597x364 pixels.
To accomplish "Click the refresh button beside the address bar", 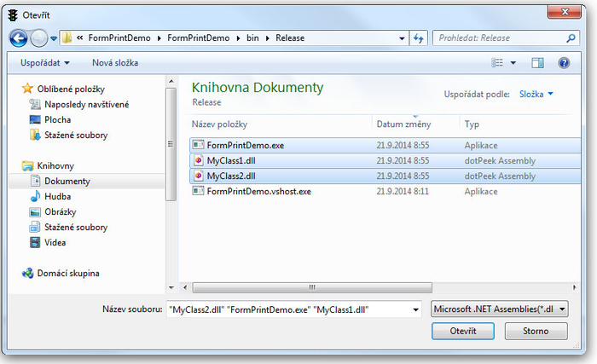I will point(419,38).
